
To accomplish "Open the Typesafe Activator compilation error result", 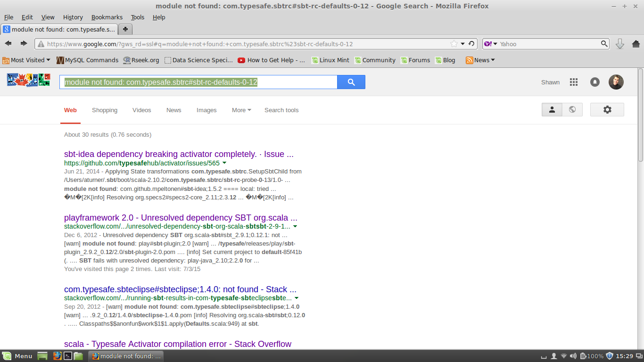I will (x=178, y=344).
